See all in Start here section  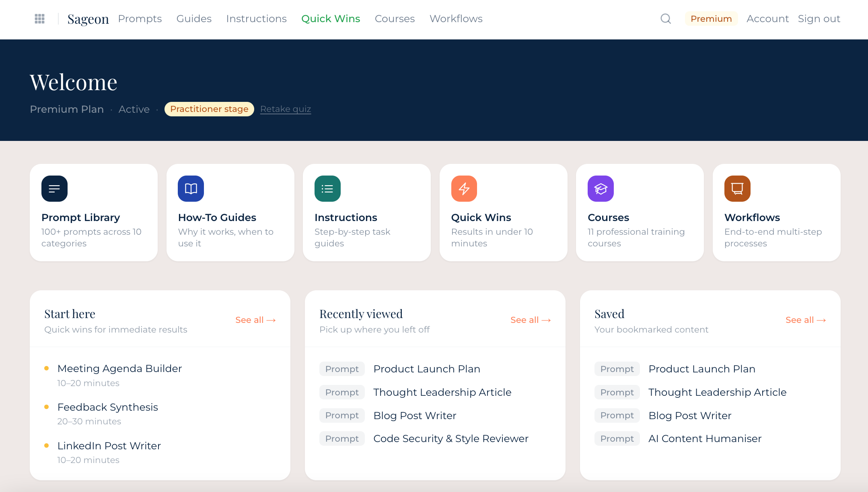click(255, 320)
